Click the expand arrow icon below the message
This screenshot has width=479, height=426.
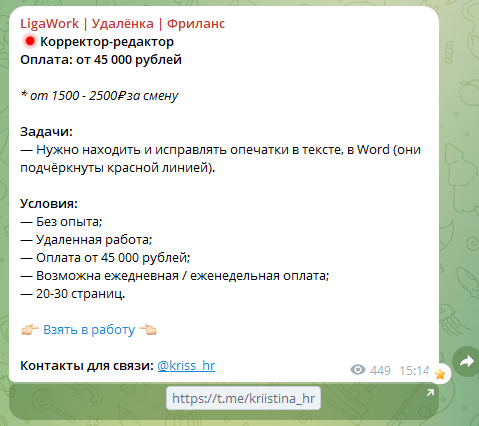430,393
